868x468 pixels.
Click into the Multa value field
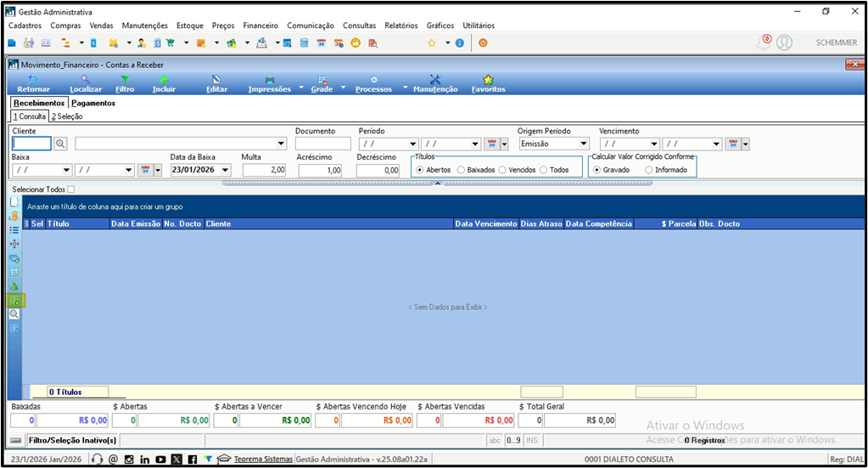(264, 170)
